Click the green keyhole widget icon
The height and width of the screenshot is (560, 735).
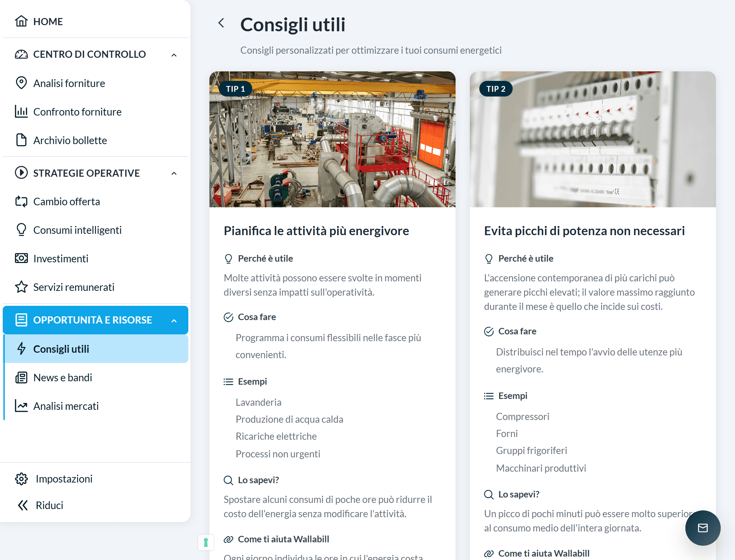tap(206, 542)
